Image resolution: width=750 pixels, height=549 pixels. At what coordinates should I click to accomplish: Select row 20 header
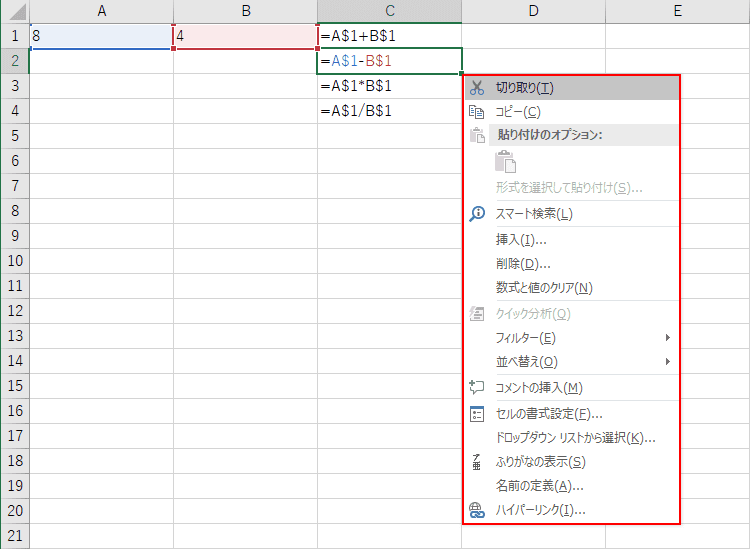[x=15, y=510]
